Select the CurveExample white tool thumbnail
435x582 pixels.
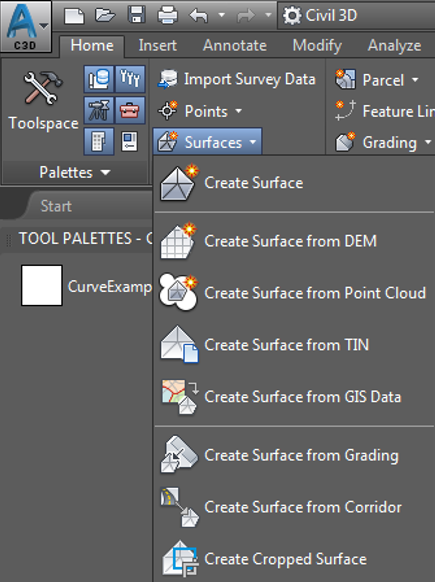[x=42, y=285]
